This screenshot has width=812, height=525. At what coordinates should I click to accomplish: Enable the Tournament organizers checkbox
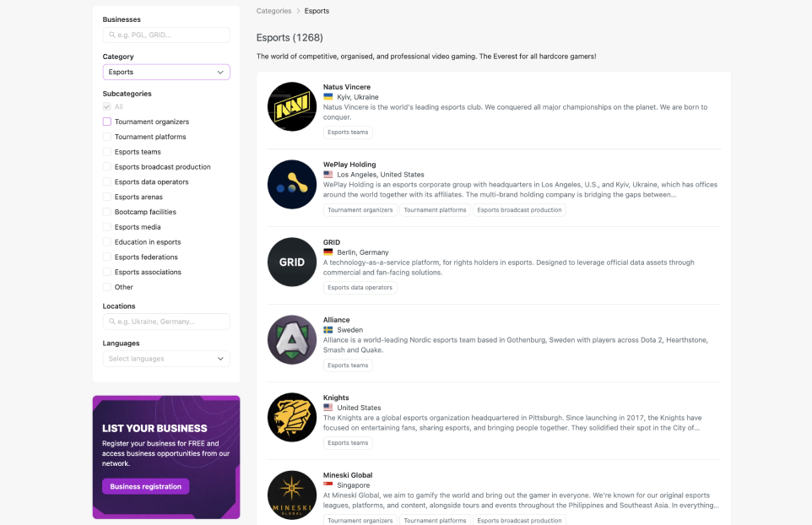pos(106,122)
